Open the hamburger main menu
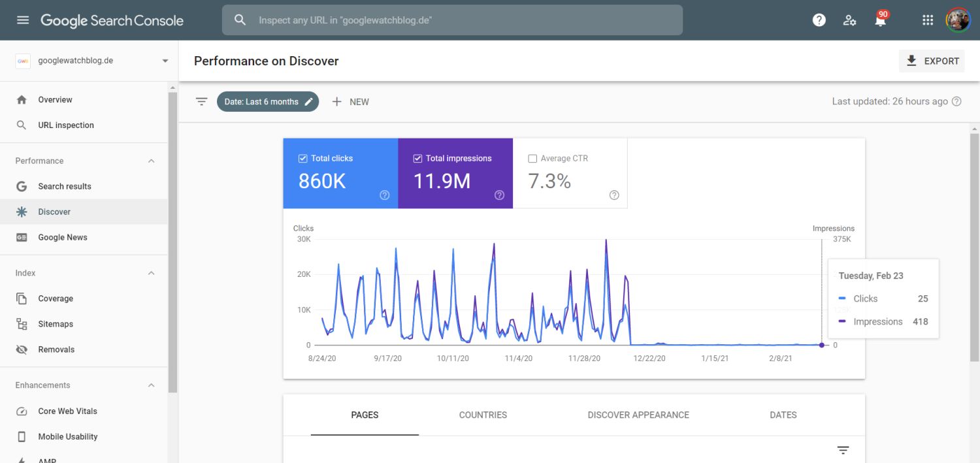Image resolution: width=980 pixels, height=463 pixels. coord(23,20)
